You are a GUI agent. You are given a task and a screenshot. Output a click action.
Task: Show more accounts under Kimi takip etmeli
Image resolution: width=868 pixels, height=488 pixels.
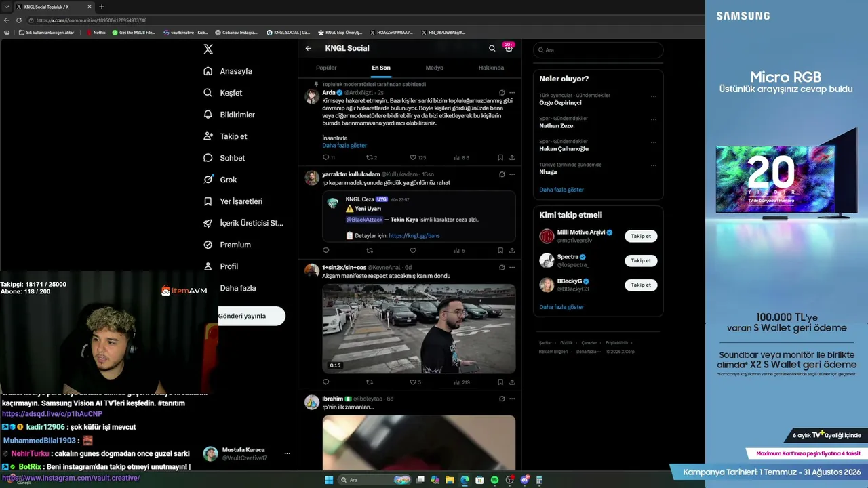tap(561, 307)
